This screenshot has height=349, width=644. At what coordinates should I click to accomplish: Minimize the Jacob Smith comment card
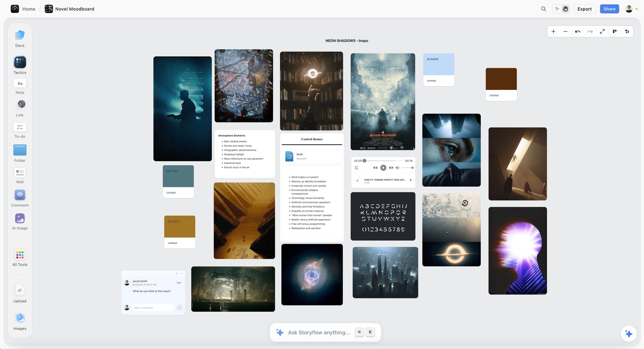click(x=181, y=274)
